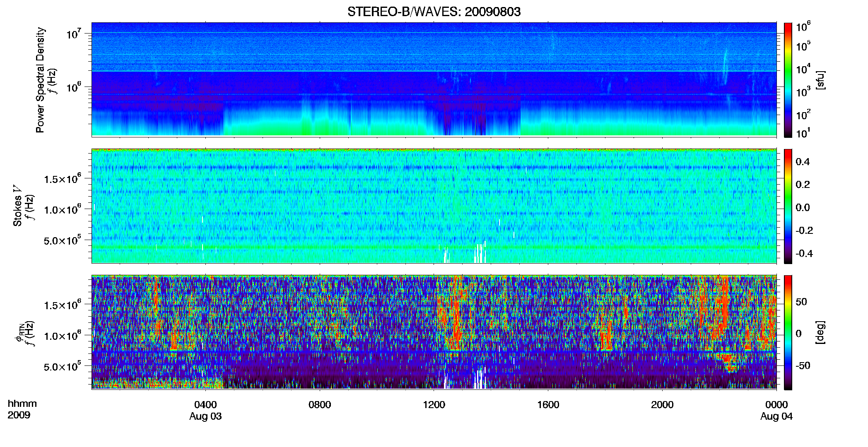
Task: Click the 0.4 value on Stokes colorbar
Action: [x=803, y=162]
